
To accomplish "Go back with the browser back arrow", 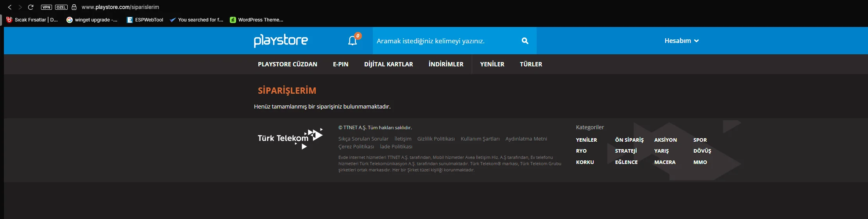I will click(10, 7).
